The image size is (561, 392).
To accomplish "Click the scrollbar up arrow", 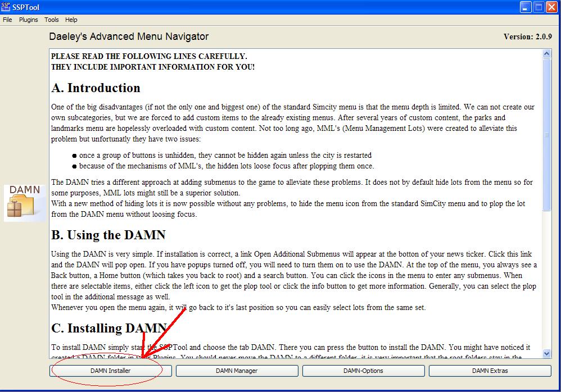I will pos(546,53).
